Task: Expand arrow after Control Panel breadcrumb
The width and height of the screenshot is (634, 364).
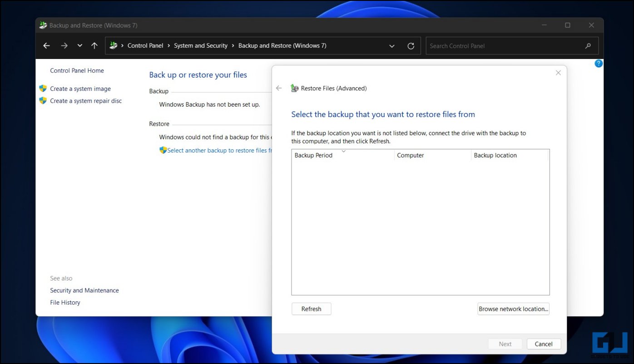Action: (168, 46)
